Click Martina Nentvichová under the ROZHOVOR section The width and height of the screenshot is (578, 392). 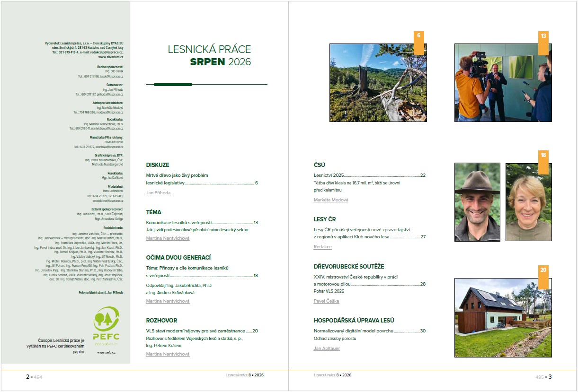[168, 354]
